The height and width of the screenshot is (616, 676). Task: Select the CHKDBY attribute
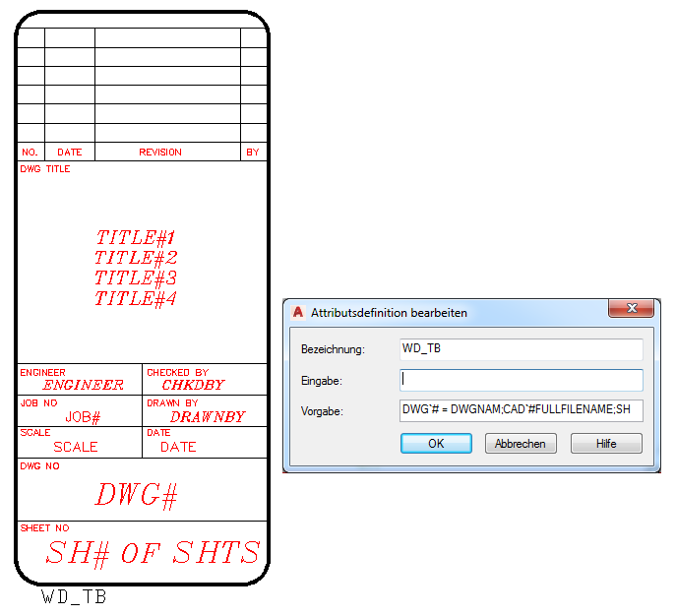[x=193, y=385]
